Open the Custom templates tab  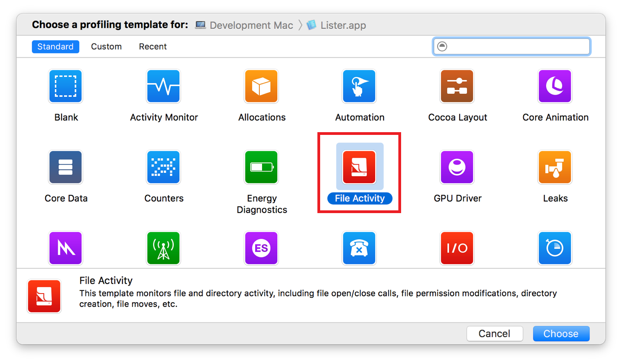[106, 46]
